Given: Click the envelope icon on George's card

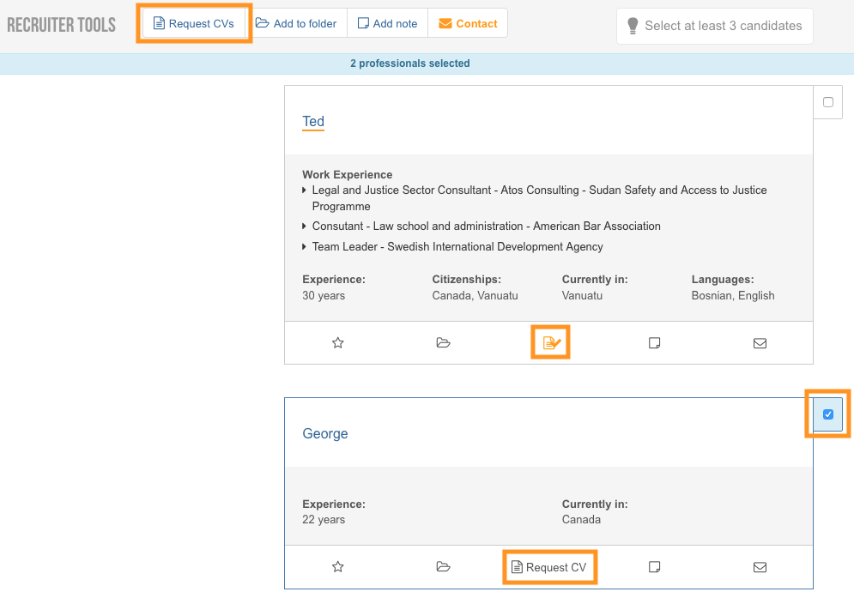Looking at the screenshot, I should (x=760, y=567).
